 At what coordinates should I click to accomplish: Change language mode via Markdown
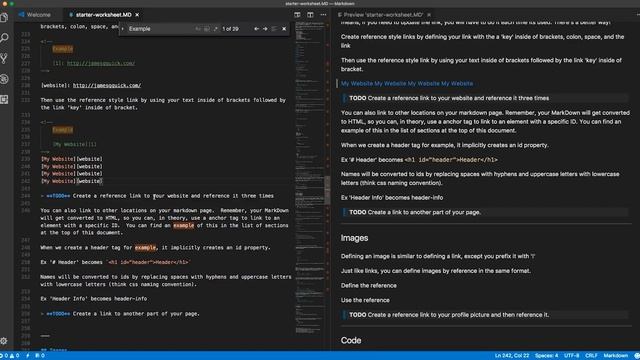(x=616, y=356)
